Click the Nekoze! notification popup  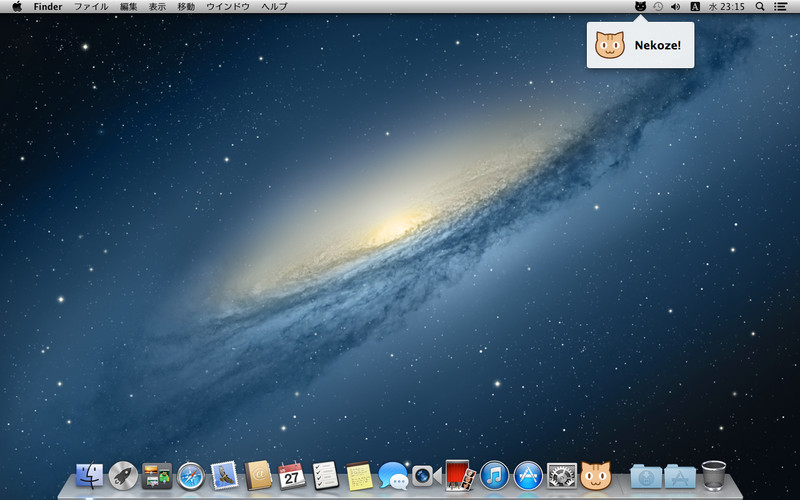(640, 45)
